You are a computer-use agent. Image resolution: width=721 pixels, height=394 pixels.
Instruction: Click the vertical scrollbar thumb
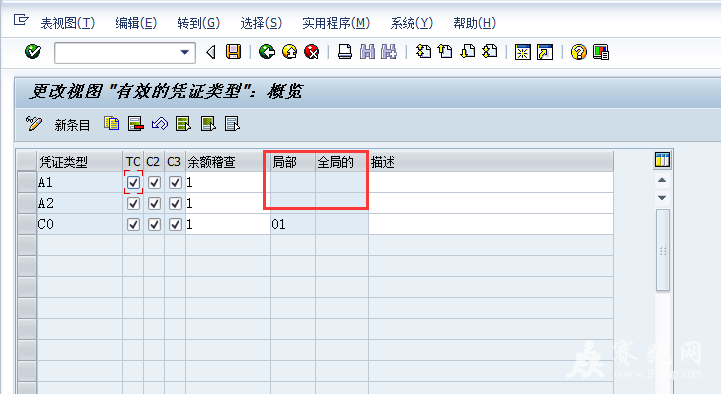663,250
